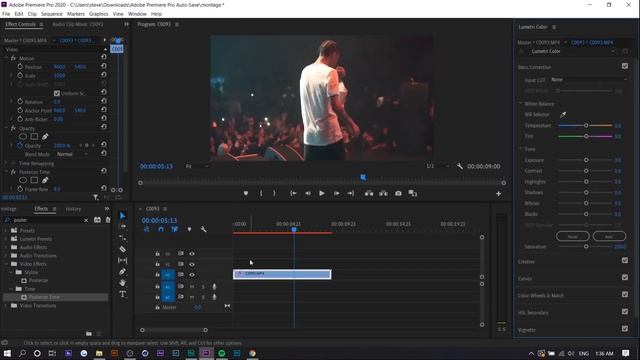This screenshot has width=640, height=360.
Task: Toggle Color Wheels & Match checkbox
Action: coord(625,295)
